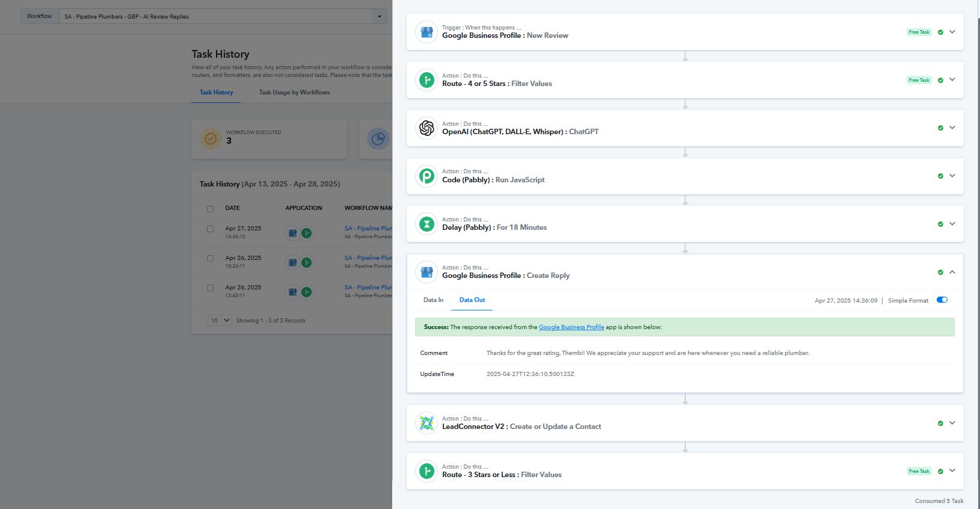Click the Delay (Pabbly) hourglass icon
The image size is (980, 509).
pyautogui.click(x=427, y=224)
